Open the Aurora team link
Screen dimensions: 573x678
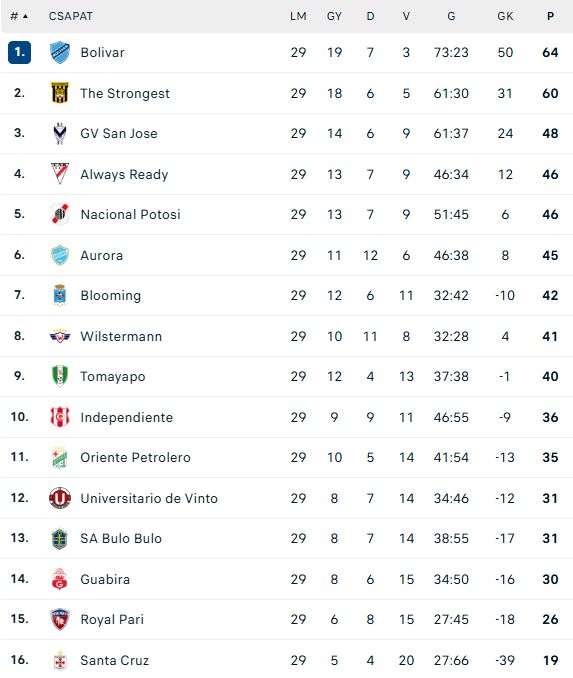pos(102,255)
